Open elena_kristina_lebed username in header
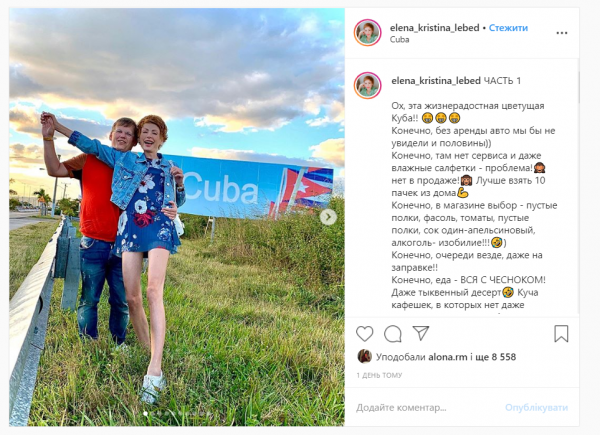The height and width of the screenshot is (435, 600). coord(434,28)
